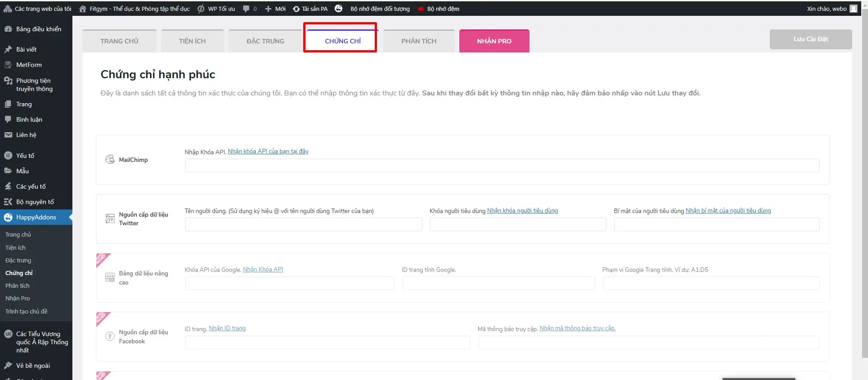Click the Twitter feed source icon
Image resolution: width=868 pixels, height=380 pixels.
point(110,218)
